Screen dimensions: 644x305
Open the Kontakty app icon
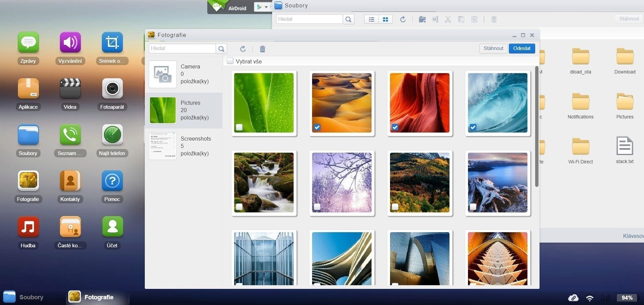click(70, 181)
